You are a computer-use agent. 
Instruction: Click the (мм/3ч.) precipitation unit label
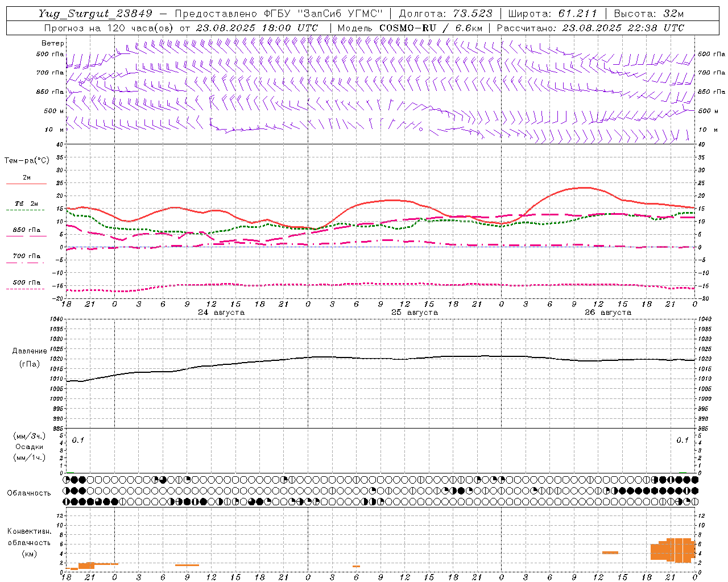click(x=30, y=436)
